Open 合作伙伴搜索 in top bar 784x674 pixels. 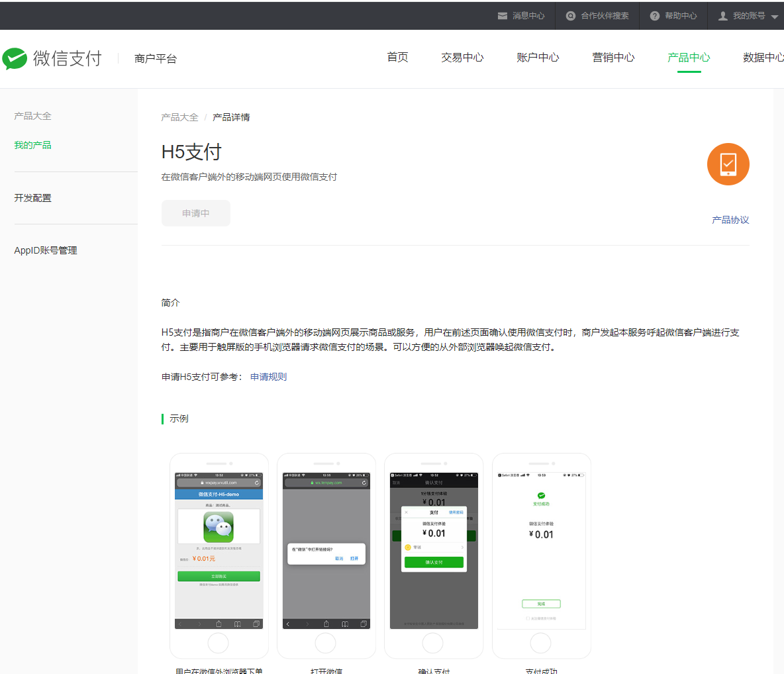597,16
